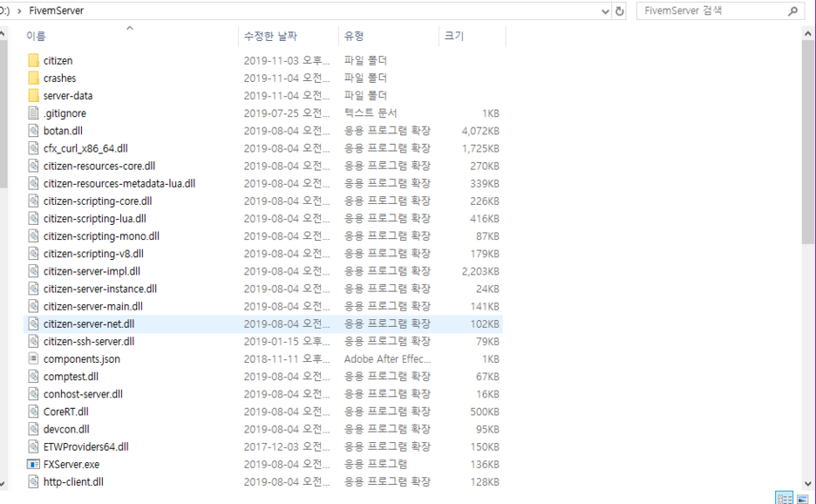Open the citizen folder icon

tap(33, 60)
